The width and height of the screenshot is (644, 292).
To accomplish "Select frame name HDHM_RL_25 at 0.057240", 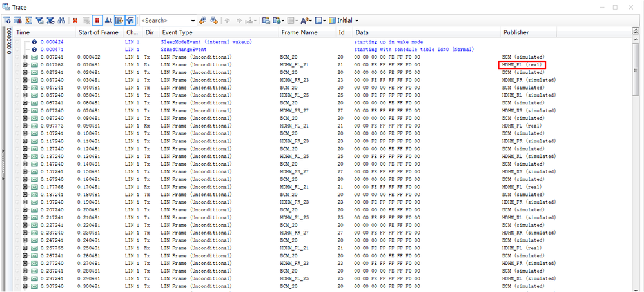I will click(294, 95).
